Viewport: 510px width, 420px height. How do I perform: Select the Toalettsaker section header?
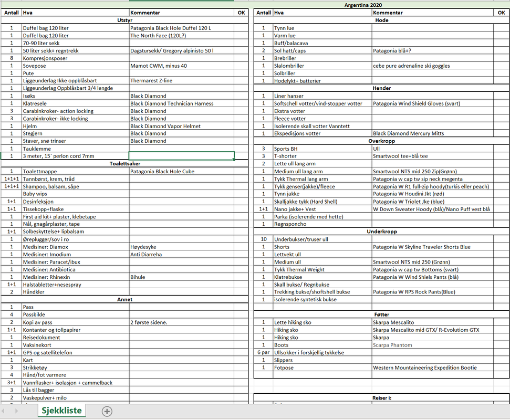click(124, 163)
